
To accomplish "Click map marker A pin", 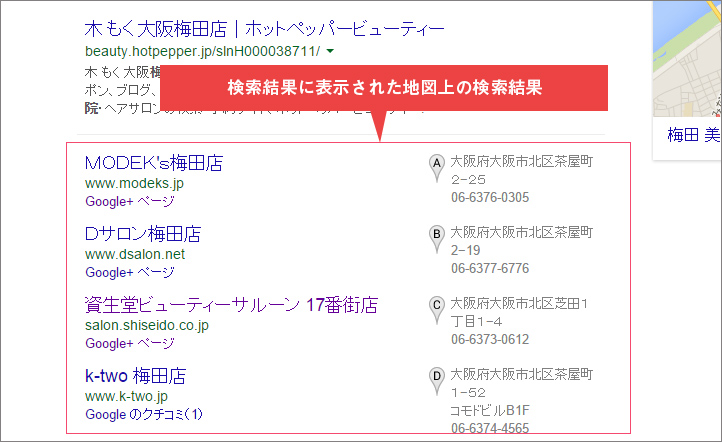I will pyautogui.click(x=437, y=168).
